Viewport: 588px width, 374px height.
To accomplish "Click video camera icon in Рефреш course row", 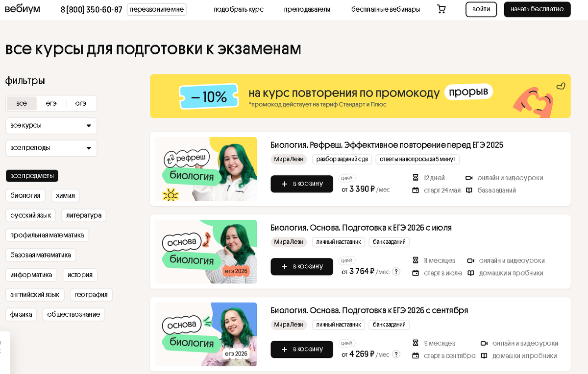I will tap(469, 178).
